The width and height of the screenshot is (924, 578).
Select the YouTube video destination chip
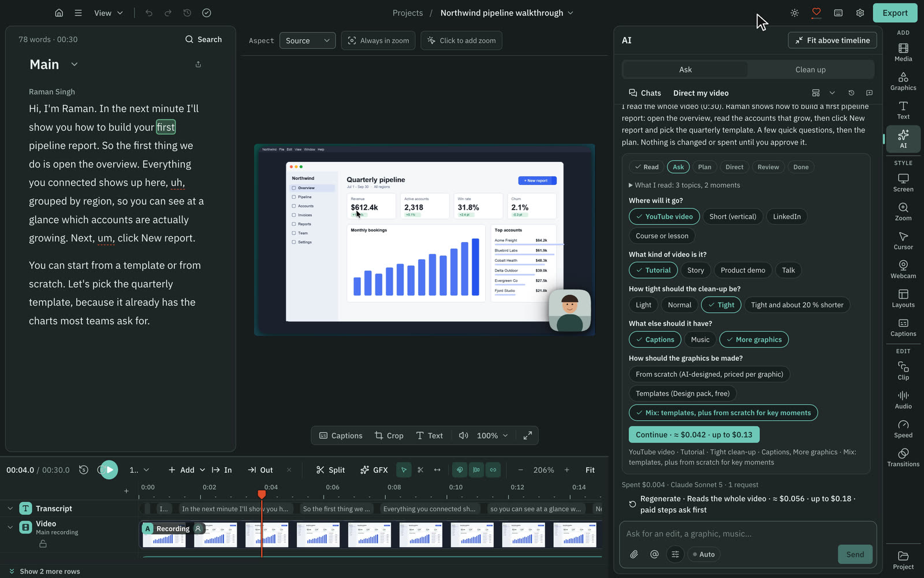point(664,217)
